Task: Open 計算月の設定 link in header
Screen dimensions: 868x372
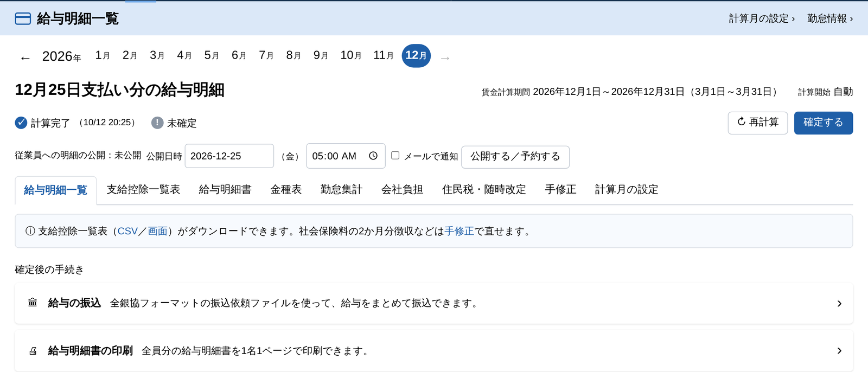Action: [762, 18]
